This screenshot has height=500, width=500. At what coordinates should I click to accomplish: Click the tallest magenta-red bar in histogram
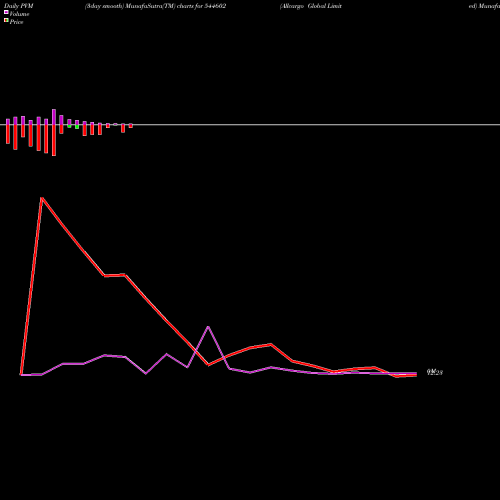pos(54,132)
